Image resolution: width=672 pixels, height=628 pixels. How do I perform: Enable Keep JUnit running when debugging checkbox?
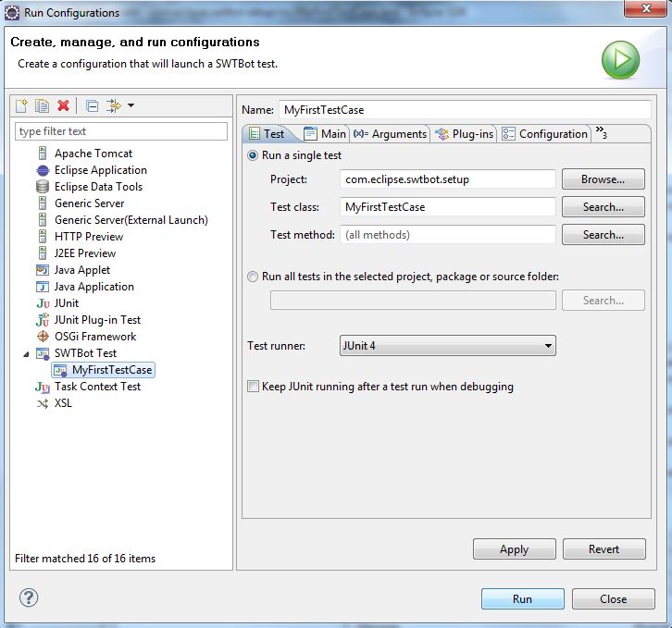[x=253, y=387]
